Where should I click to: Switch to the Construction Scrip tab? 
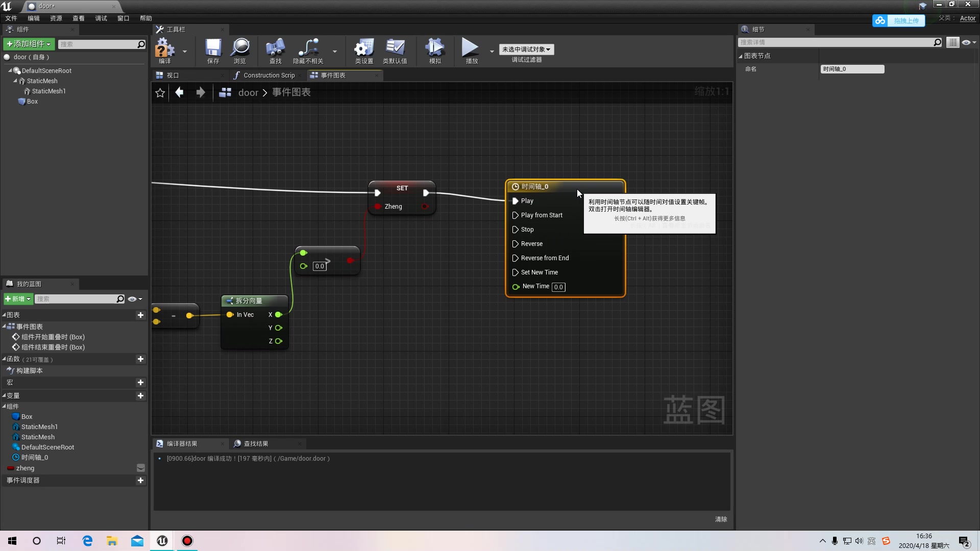(269, 75)
